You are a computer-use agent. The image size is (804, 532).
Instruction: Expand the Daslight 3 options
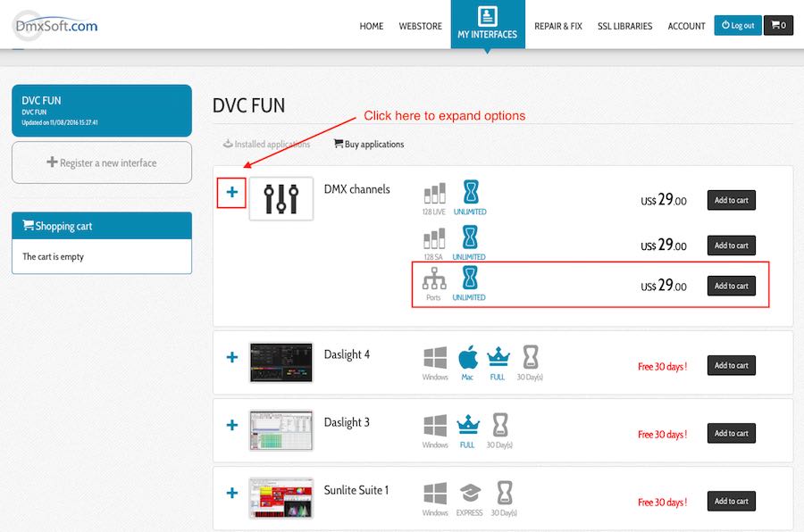(x=232, y=425)
